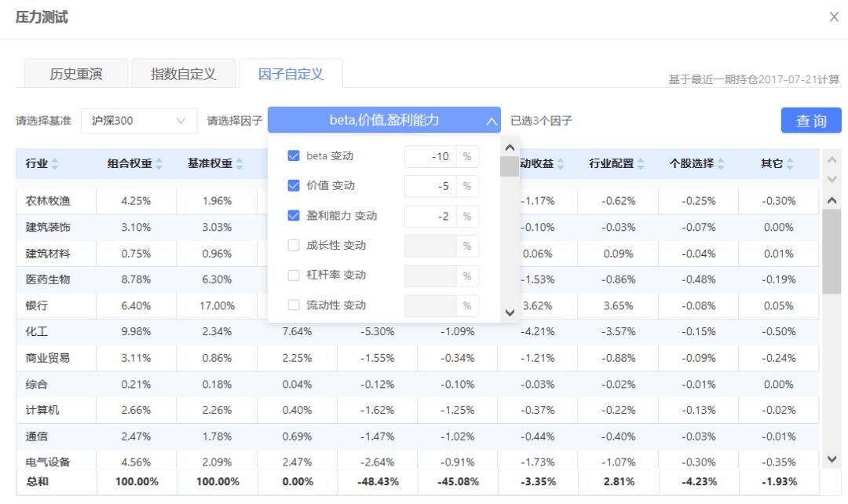Enable the 成长性 变动 checkbox
This screenshot has height=504, width=848.
point(294,246)
